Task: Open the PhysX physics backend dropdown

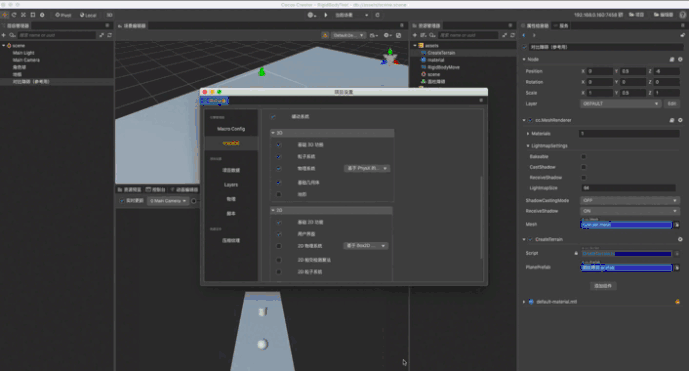Action: pyautogui.click(x=366, y=168)
